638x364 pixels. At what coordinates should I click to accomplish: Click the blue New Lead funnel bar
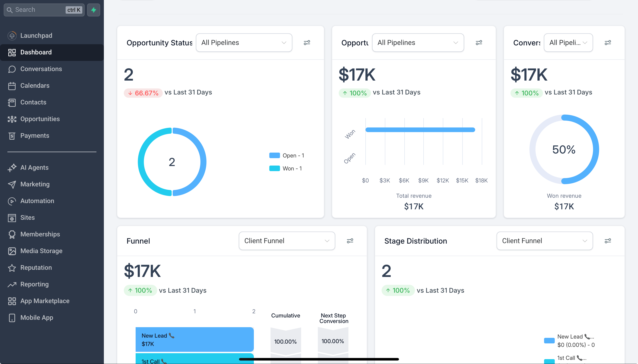tap(195, 339)
